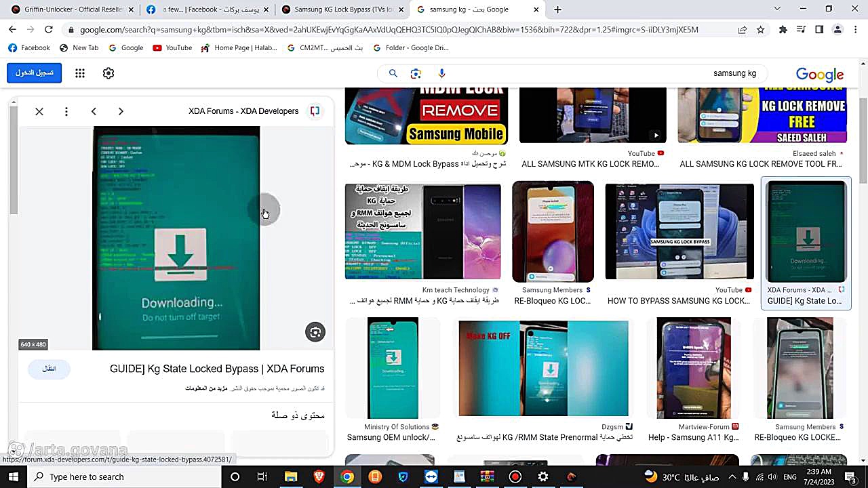Launch Brave browser from the taskbar
Image resolution: width=868 pixels, height=488 pixels.
point(319,476)
